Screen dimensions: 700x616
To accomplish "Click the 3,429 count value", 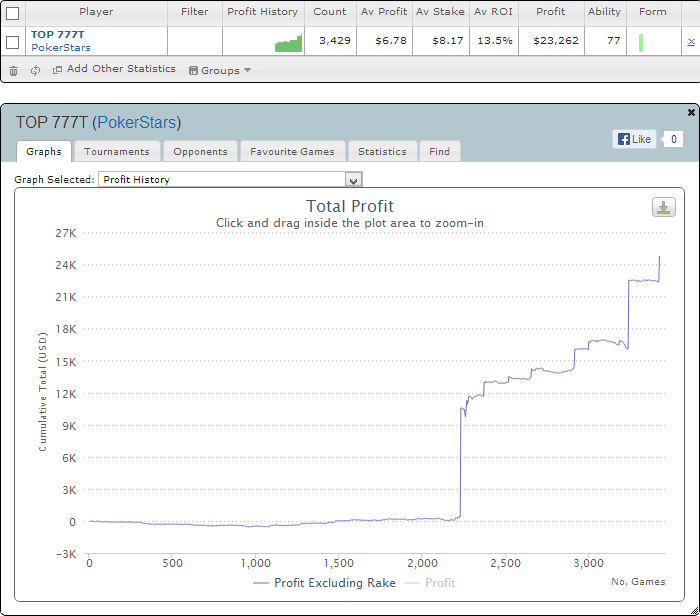I will (335, 41).
